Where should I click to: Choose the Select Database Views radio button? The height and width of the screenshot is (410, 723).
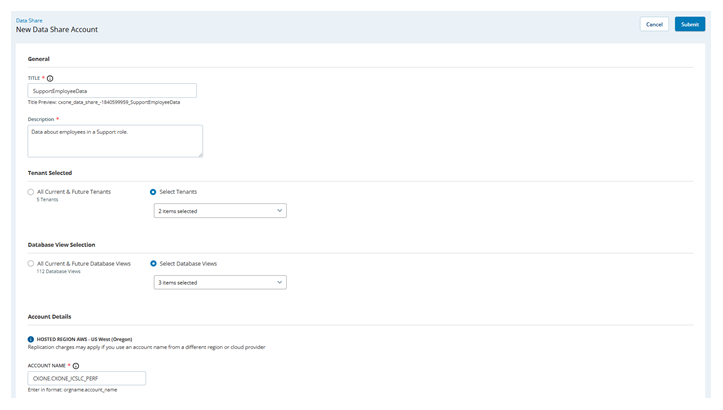[153, 263]
